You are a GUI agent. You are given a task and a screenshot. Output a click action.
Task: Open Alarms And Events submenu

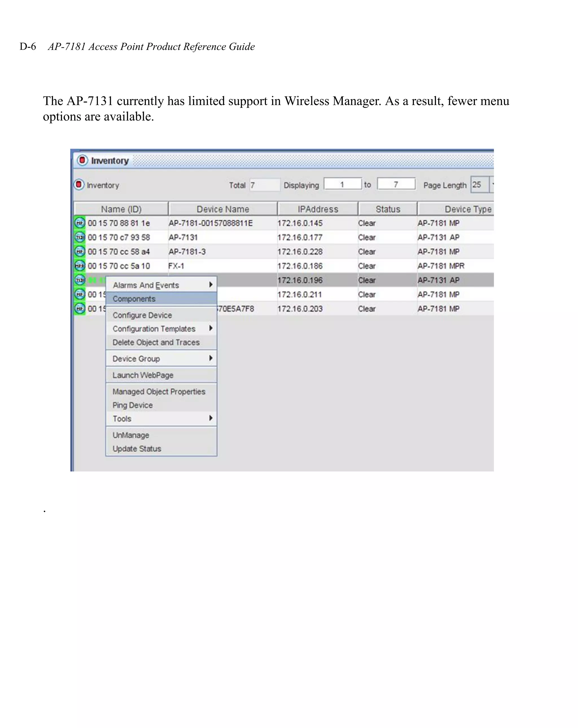coord(161,285)
